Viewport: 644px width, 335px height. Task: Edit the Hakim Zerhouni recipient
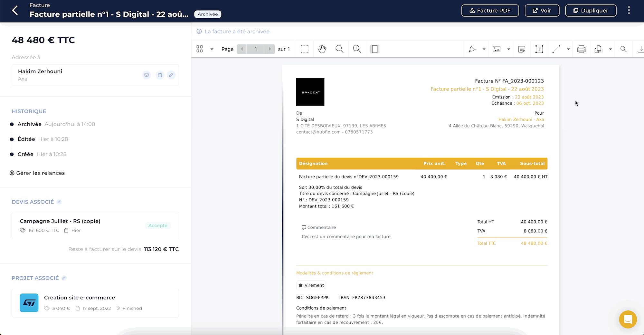pyautogui.click(x=171, y=75)
